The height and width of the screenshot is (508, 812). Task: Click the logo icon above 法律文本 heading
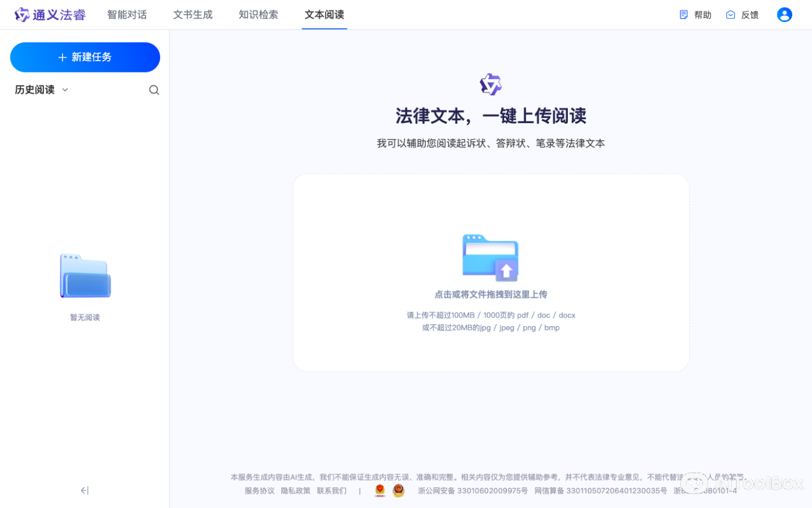click(490, 84)
